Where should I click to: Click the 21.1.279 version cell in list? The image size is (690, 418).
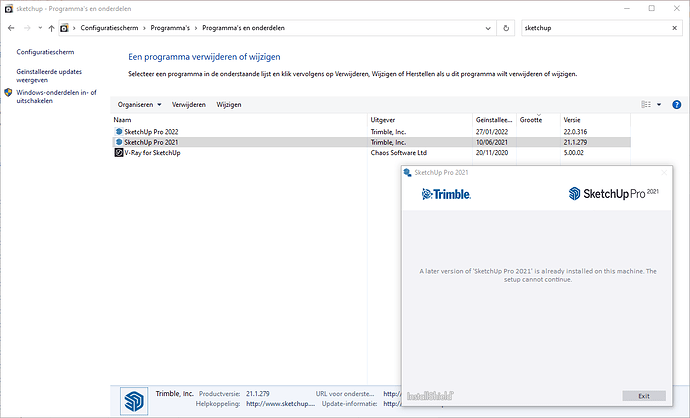coord(575,142)
